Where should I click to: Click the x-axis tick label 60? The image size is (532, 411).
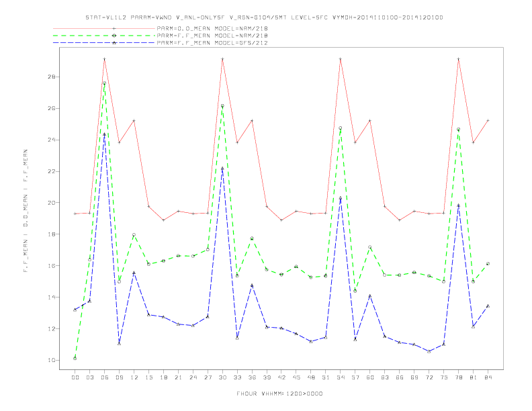pos(370,377)
